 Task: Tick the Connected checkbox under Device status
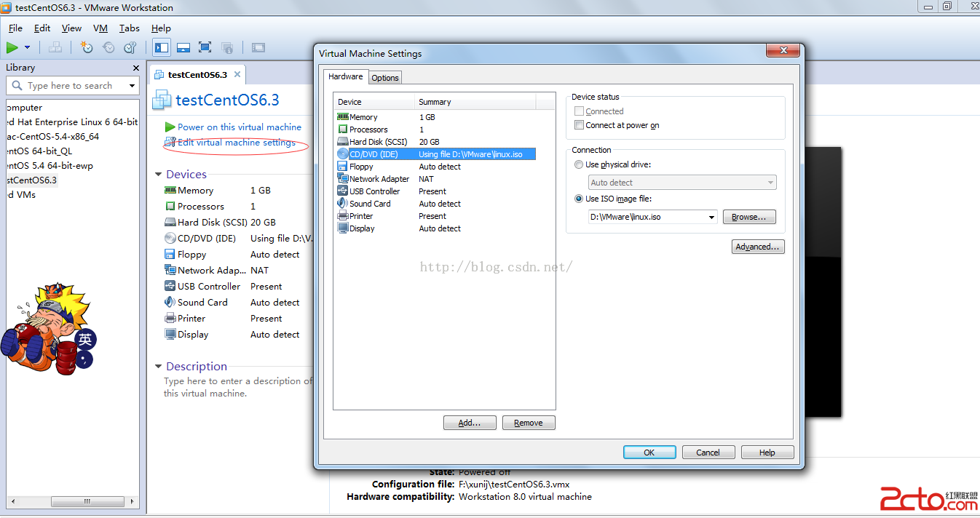[x=579, y=111]
